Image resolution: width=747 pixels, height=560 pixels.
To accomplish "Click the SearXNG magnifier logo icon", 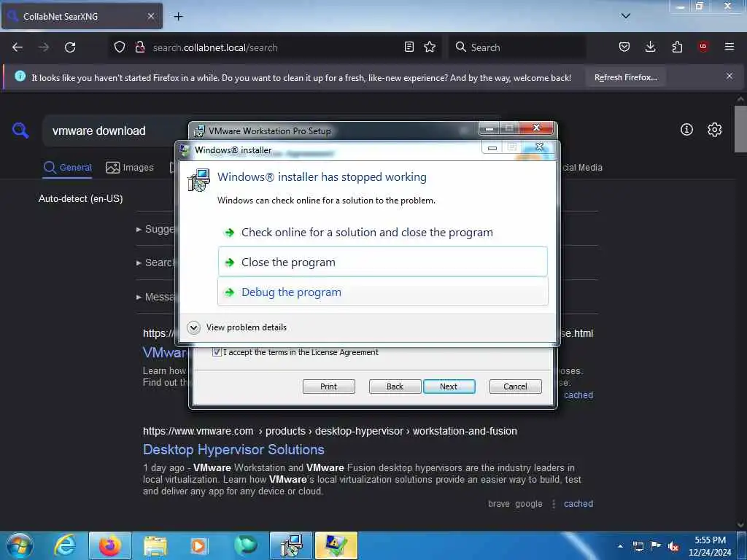I will [x=20, y=130].
